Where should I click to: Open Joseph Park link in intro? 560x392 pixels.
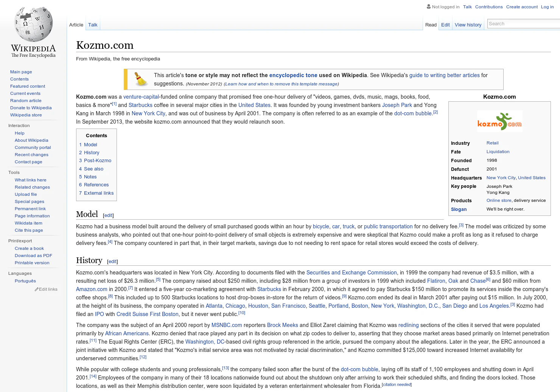click(397, 105)
